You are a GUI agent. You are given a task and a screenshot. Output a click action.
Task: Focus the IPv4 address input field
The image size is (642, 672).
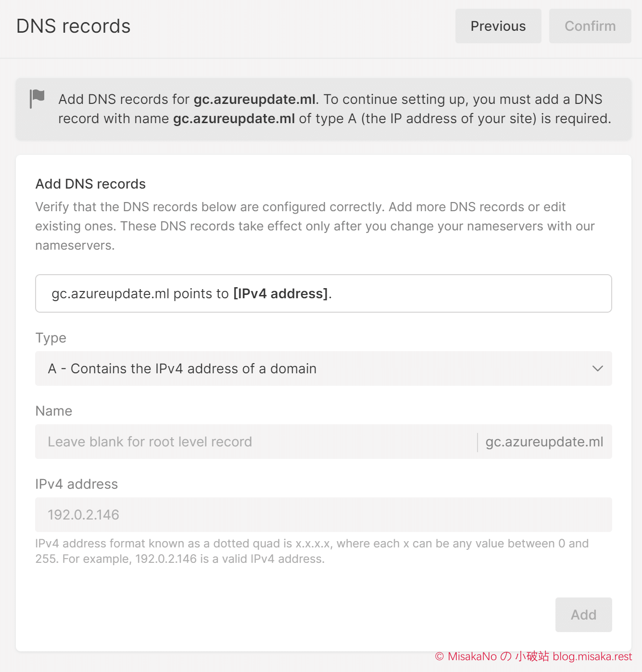click(x=324, y=515)
